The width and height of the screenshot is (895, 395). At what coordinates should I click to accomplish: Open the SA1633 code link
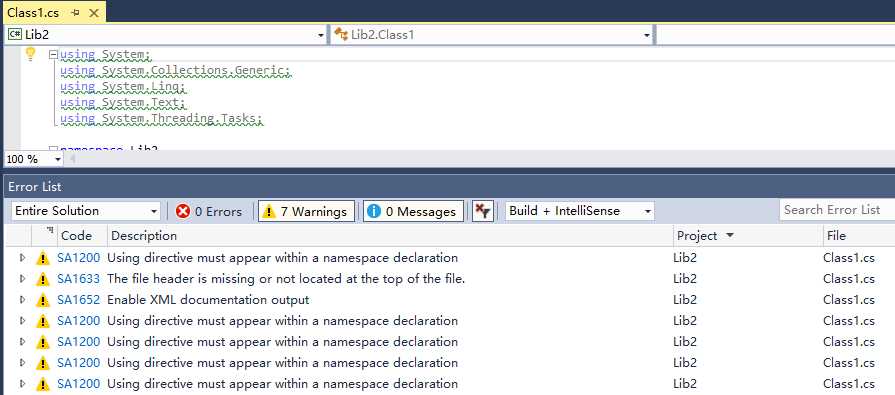pyautogui.click(x=78, y=279)
